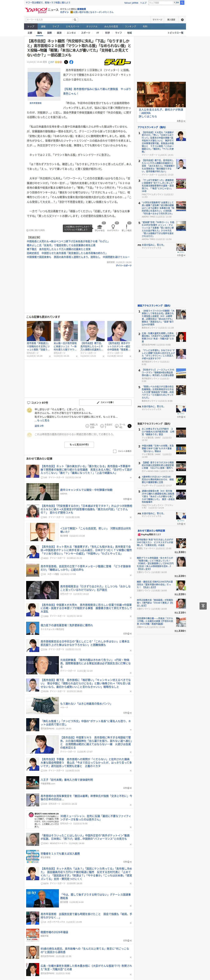Share first comment via X icon
Screen dimensions: 210x980
click(129, 426)
